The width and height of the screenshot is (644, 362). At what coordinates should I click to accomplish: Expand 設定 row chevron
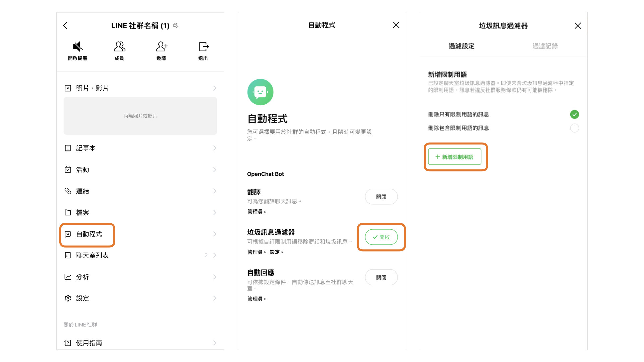tap(215, 298)
